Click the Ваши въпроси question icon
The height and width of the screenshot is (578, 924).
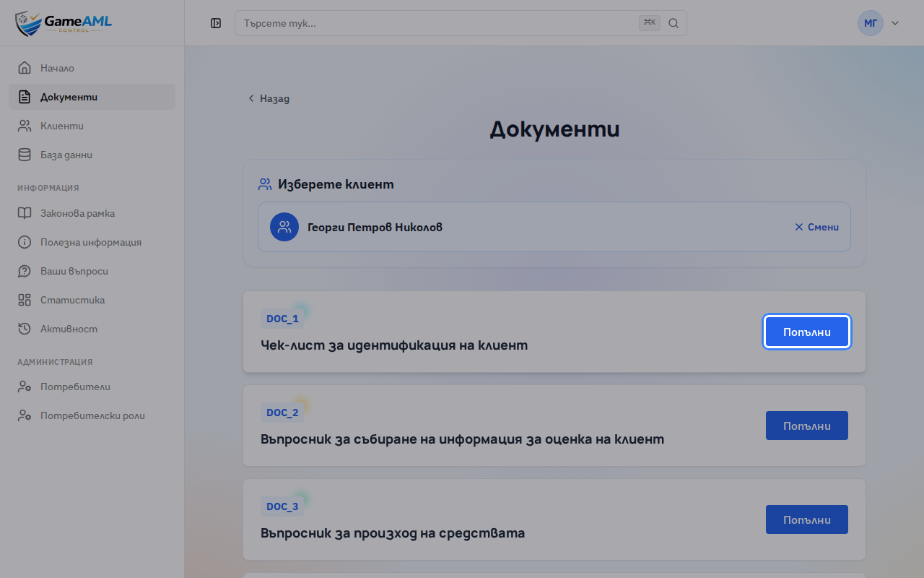[25, 271]
